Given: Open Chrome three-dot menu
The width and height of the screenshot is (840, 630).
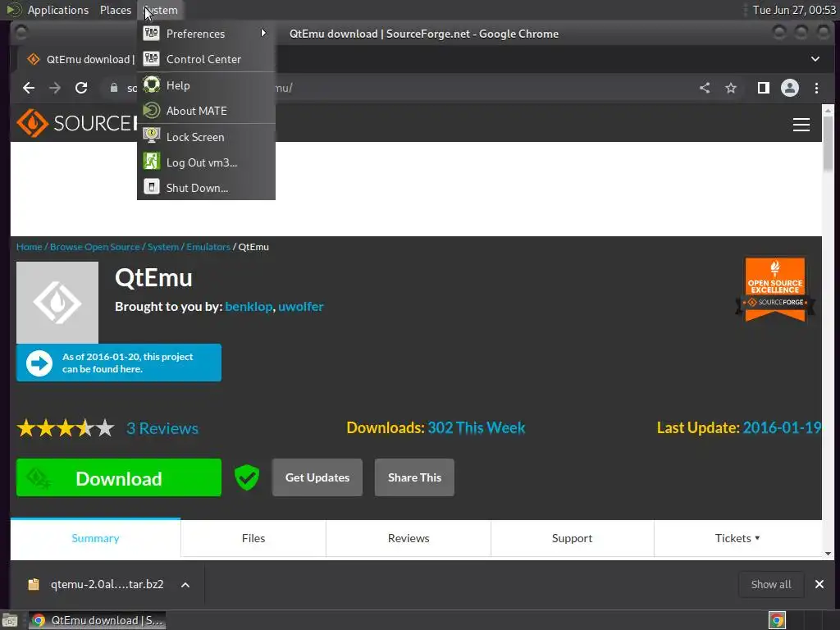Looking at the screenshot, I should pyautogui.click(x=816, y=88).
